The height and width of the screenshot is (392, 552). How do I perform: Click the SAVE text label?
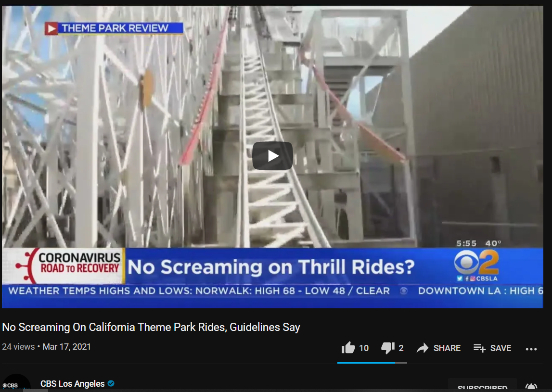(x=501, y=348)
